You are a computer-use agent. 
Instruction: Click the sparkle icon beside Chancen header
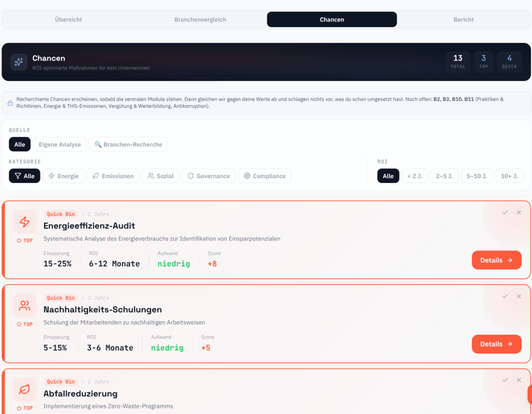(18, 62)
